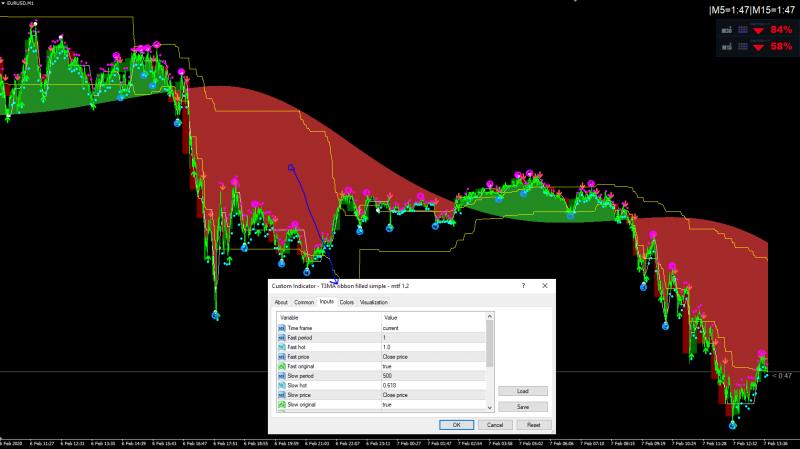Click the grid icon in the M15 row
Image resolution: width=800 pixels, height=449 pixels.
(743, 46)
